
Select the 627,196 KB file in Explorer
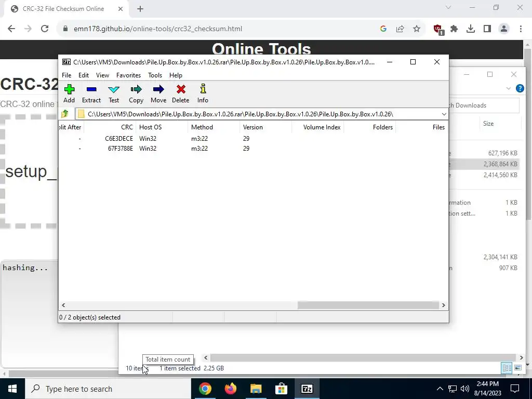point(485,153)
